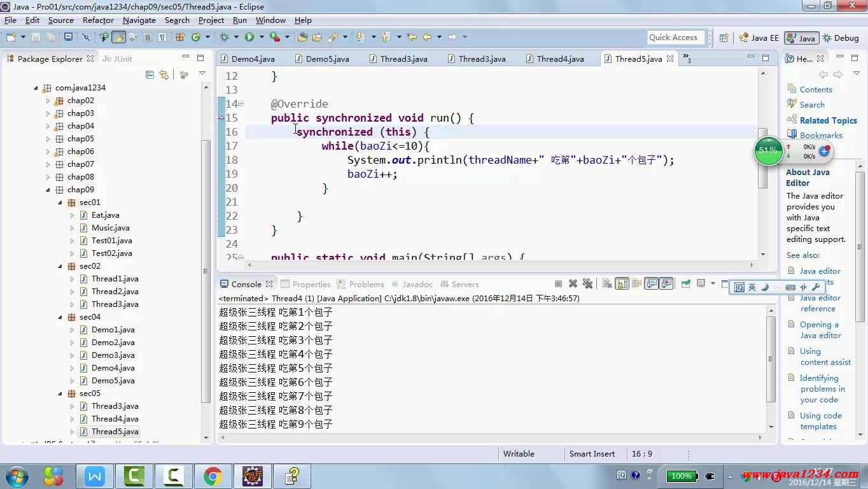Click the Windows Start button
Viewport: 868px width, 489px height.
click(x=17, y=476)
